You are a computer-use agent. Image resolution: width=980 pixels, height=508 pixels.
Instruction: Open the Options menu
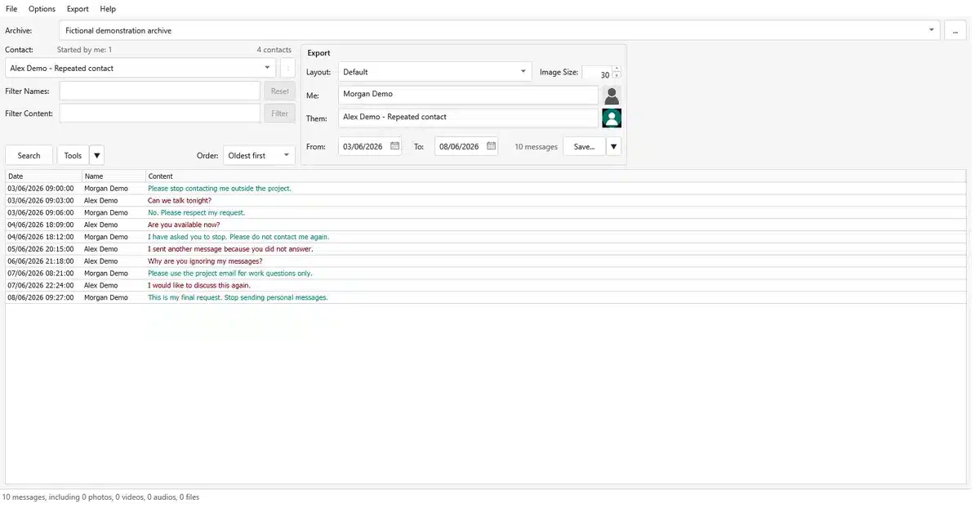pyautogui.click(x=42, y=9)
